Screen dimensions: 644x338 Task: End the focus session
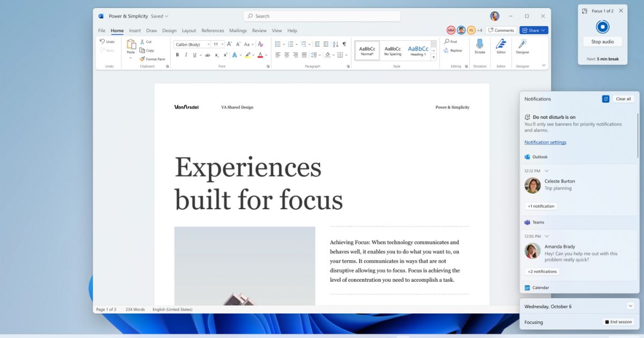point(618,322)
